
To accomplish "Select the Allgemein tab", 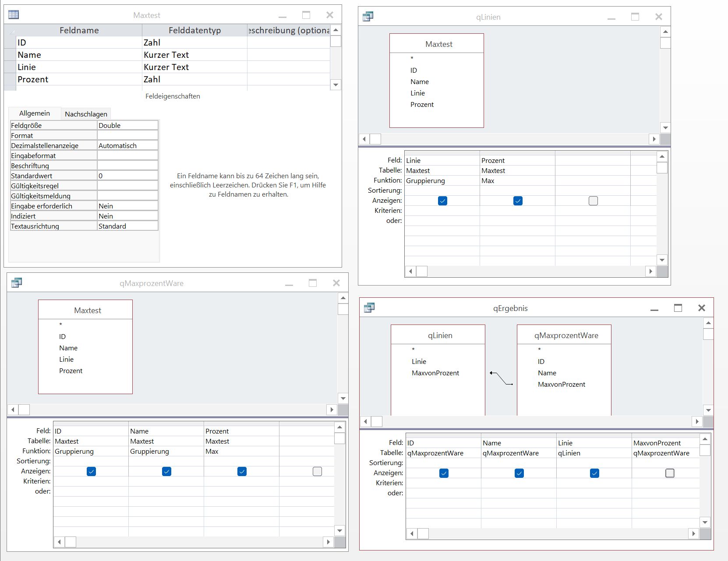I will pos(35,113).
